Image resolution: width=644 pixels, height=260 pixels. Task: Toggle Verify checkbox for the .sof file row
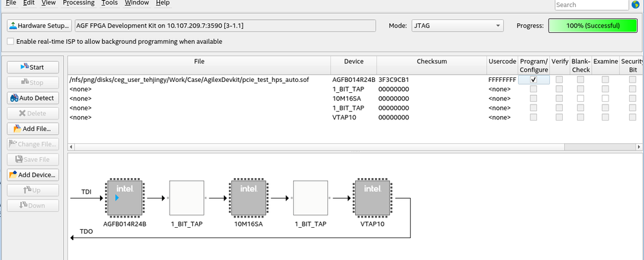coord(560,80)
